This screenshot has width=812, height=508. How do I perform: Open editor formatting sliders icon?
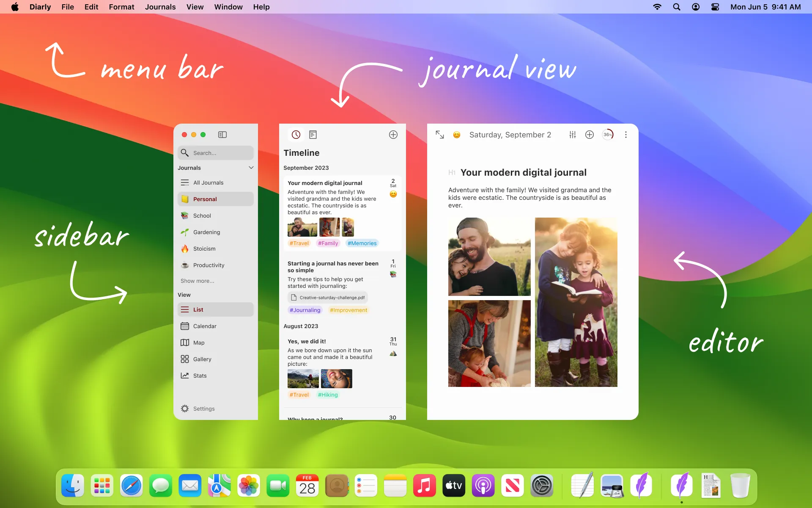click(573, 135)
